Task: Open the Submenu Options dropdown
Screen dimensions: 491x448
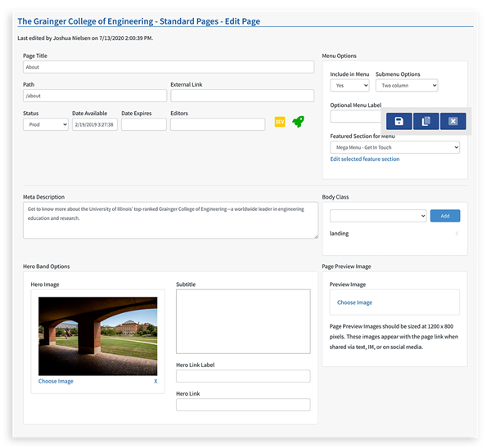Action: (407, 85)
